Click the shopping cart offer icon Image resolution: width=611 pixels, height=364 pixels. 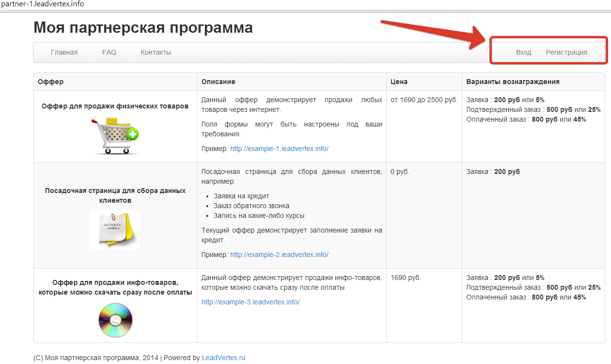[115, 135]
